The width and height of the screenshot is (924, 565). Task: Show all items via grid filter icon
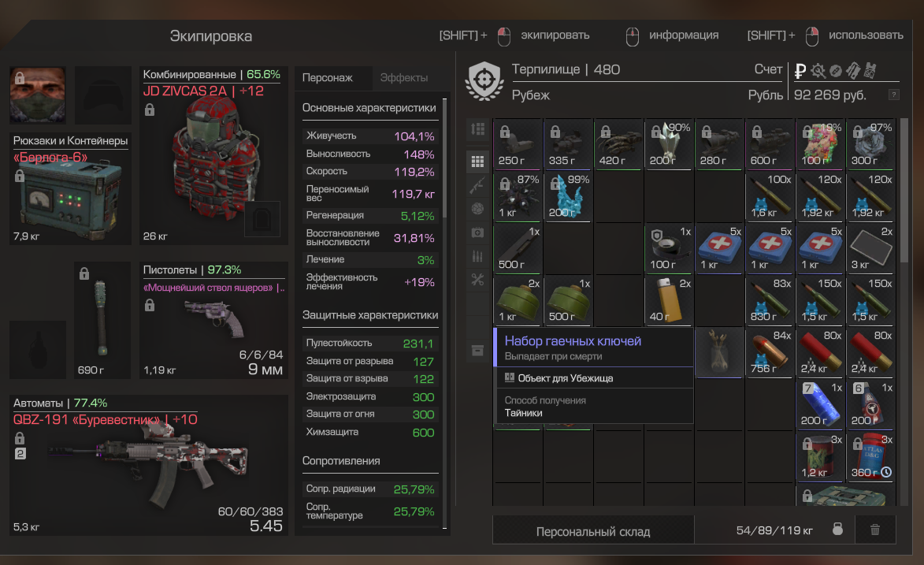pos(478,161)
